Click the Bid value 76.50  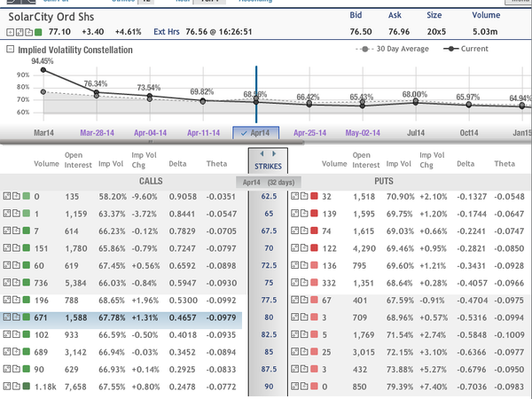pyautogui.click(x=361, y=32)
